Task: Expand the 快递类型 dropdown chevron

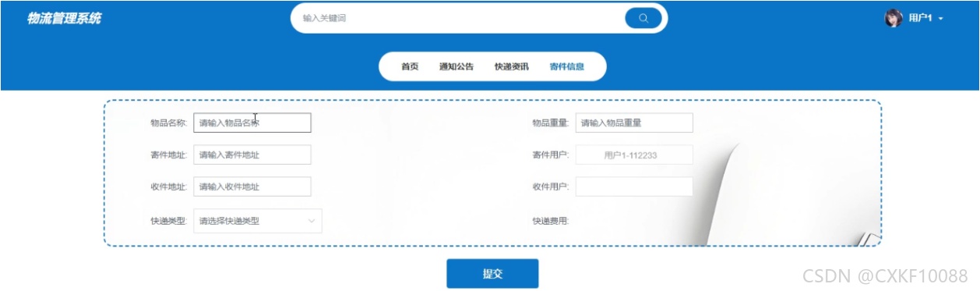Action: coord(312,221)
